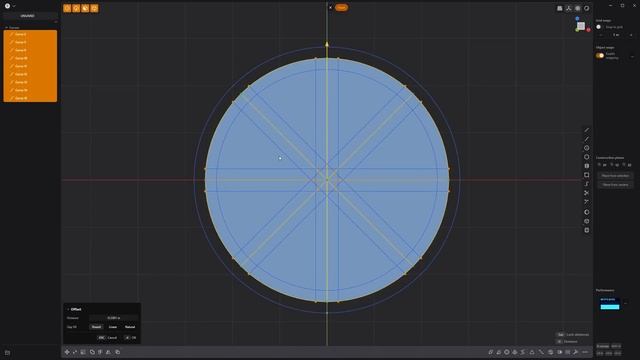640x360 pixels.
Task: Select the first construction plane radio option
Action: pos(602,165)
